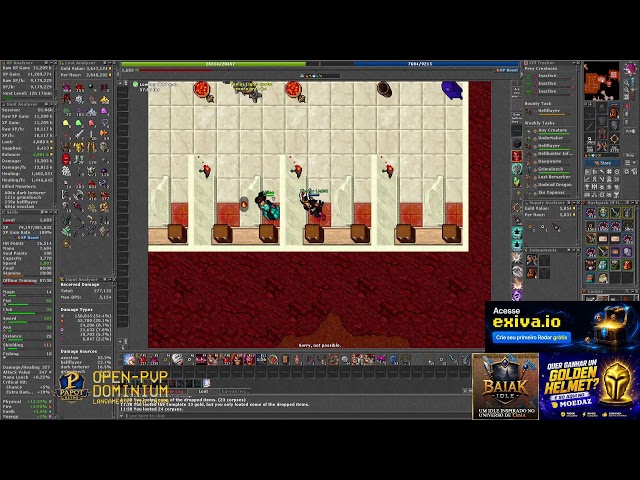Click the minimap zoom out magnifier

coord(627,90)
